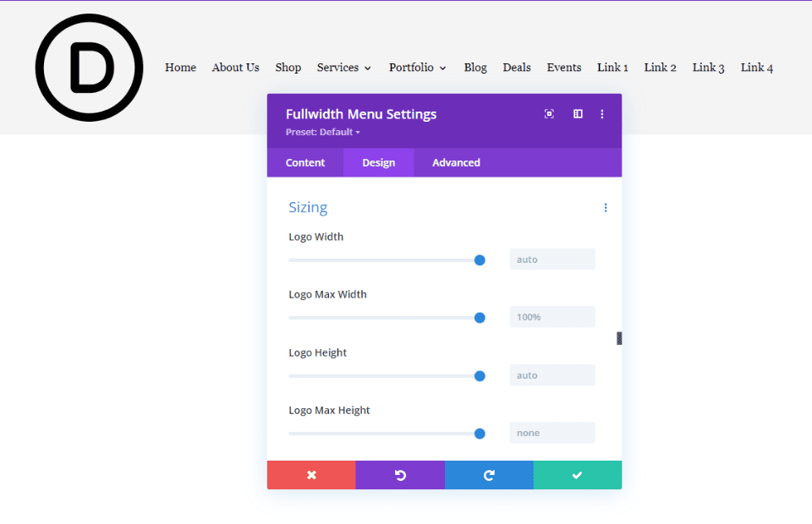
Task: Click the expand modal view icon
Action: point(549,113)
